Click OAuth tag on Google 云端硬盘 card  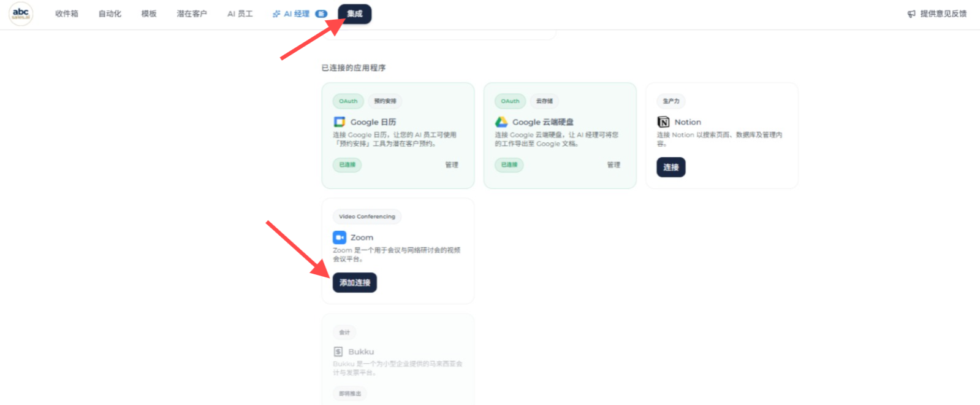(510, 101)
